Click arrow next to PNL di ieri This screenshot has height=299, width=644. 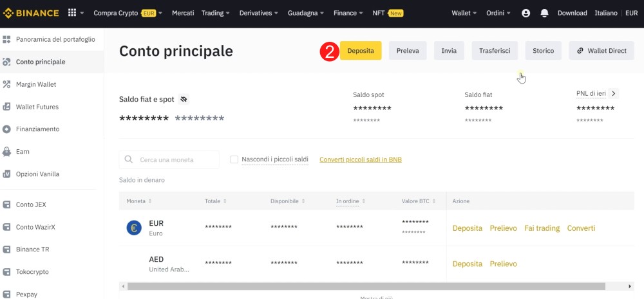coord(613,93)
